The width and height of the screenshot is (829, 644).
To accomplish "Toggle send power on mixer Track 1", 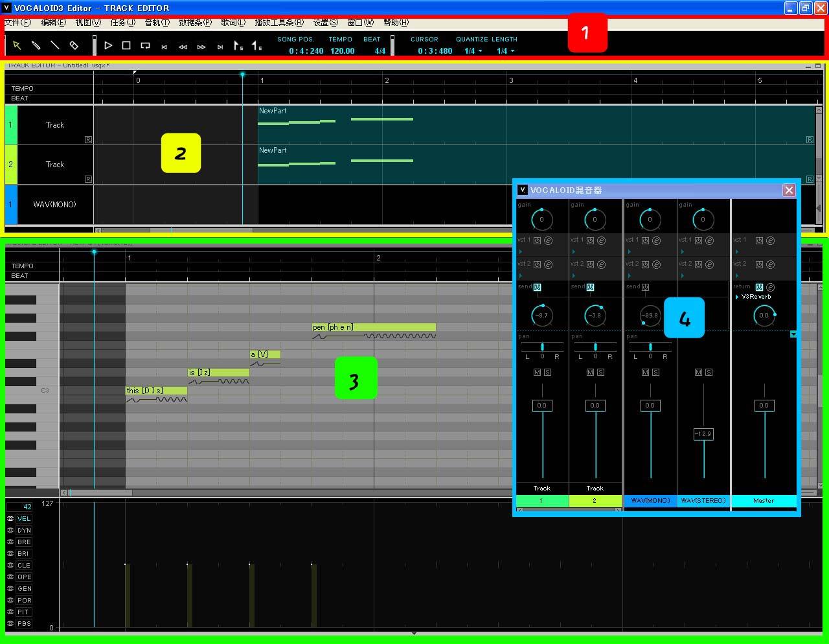I will click(x=538, y=287).
